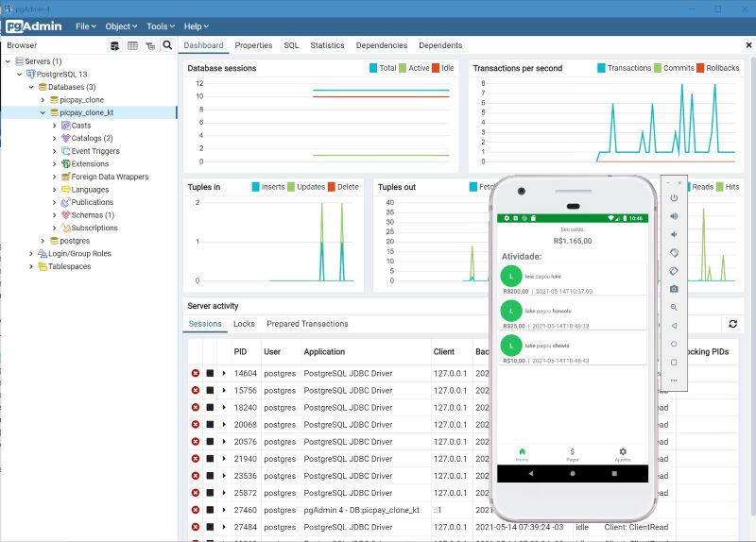Open the File menu
Viewport: 756px width, 542px height.
click(x=86, y=26)
